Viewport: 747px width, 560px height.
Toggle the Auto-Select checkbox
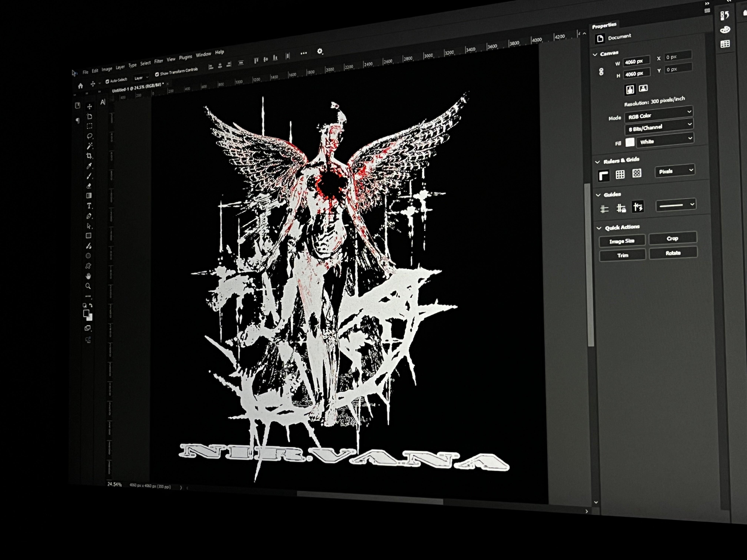107,81
